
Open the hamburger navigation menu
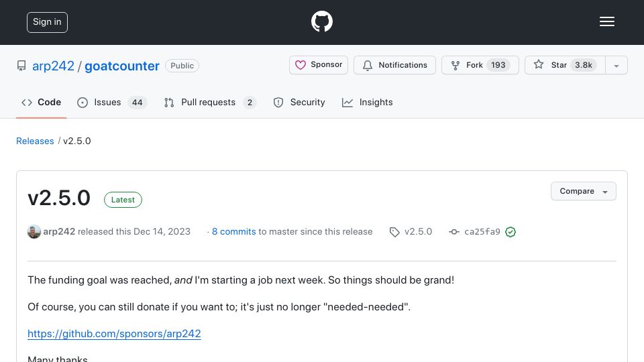click(606, 21)
